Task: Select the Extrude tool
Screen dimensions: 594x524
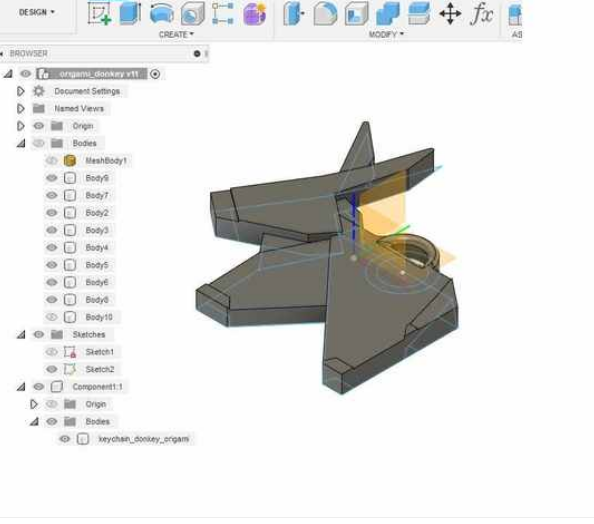Action: [130, 13]
